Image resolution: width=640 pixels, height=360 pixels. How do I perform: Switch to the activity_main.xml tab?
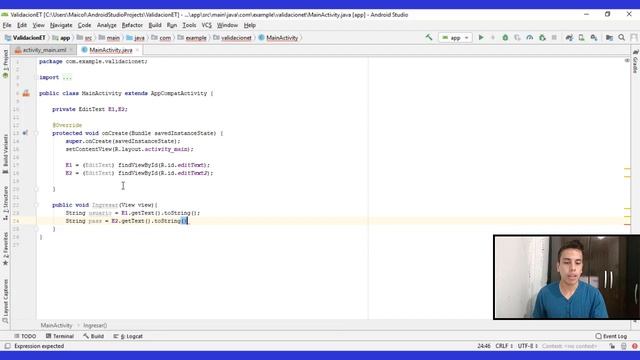coord(44,50)
